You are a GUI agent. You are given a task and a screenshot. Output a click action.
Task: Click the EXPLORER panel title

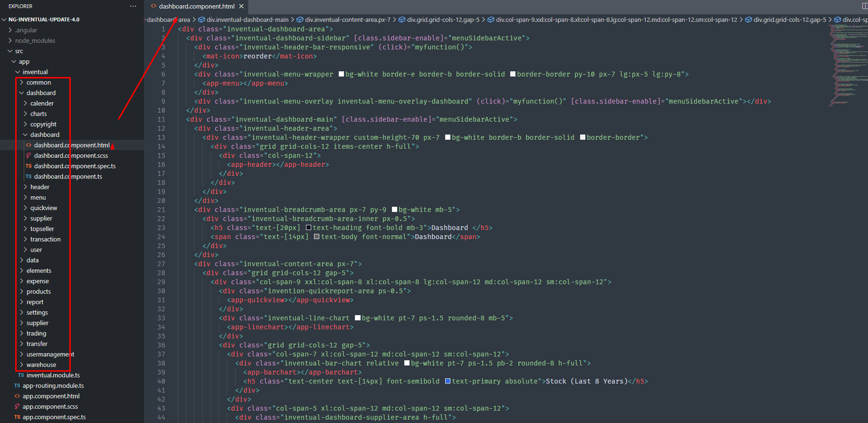[20, 6]
